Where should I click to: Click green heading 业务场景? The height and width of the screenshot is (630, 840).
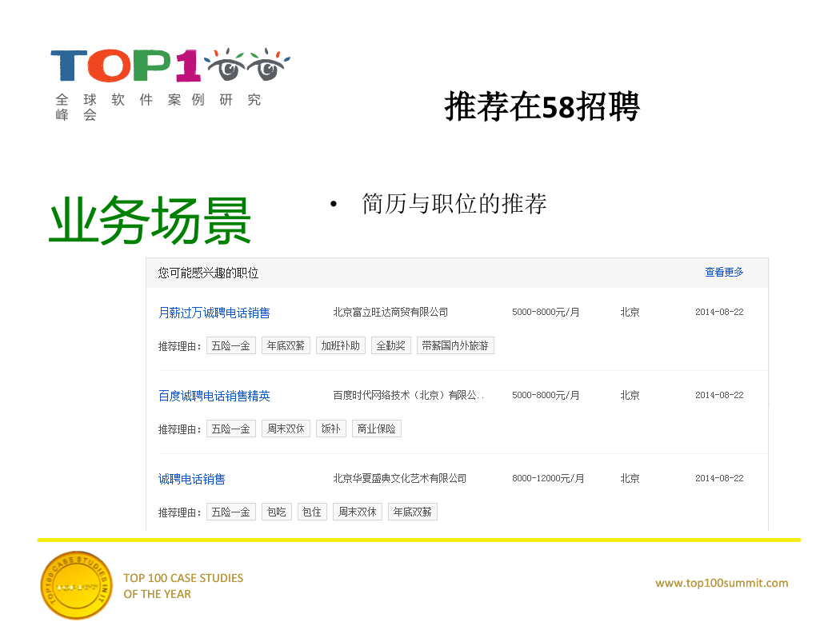tap(150, 221)
